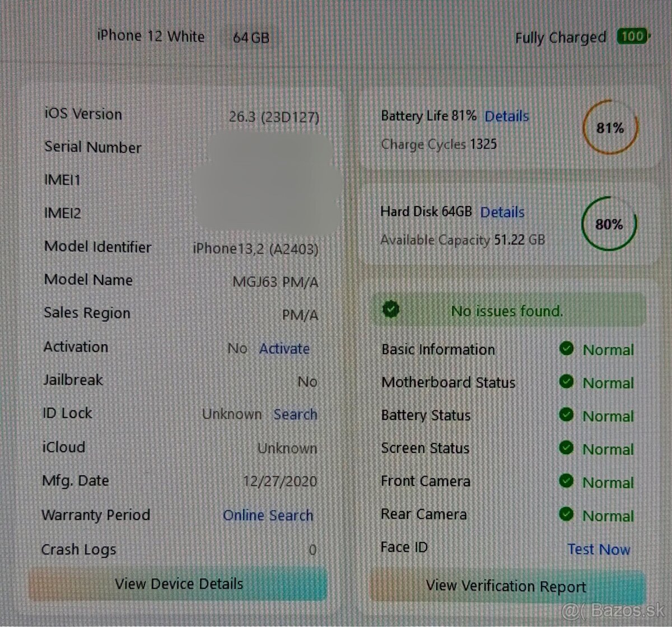
Task: Start Face ID Test Now
Action: pyautogui.click(x=599, y=549)
